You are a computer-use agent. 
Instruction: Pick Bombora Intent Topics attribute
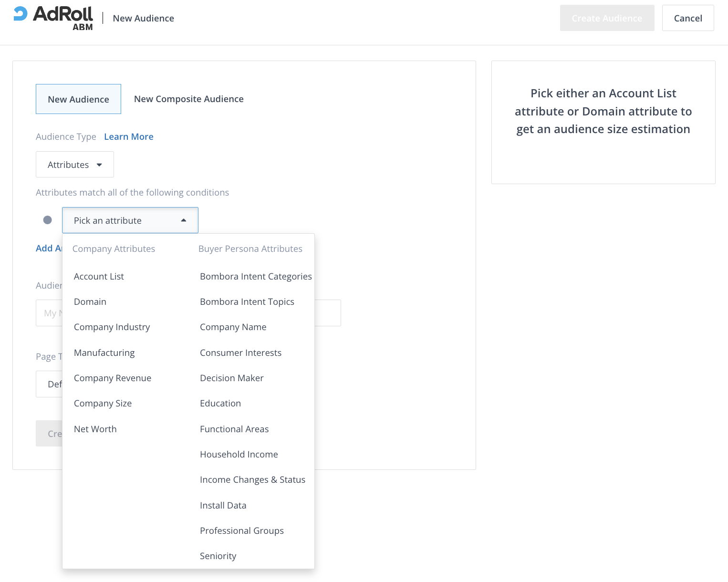[247, 302]
